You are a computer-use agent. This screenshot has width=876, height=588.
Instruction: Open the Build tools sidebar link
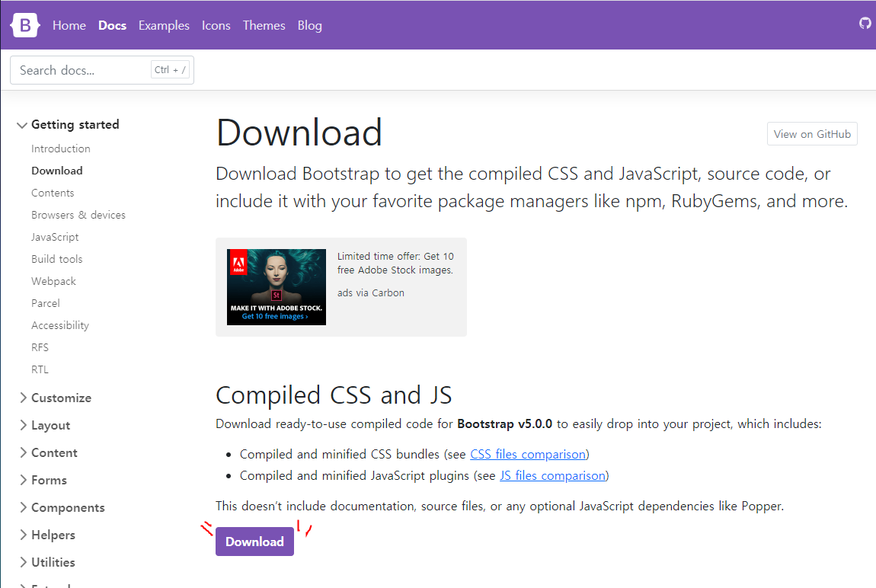(x=57, y=259)
